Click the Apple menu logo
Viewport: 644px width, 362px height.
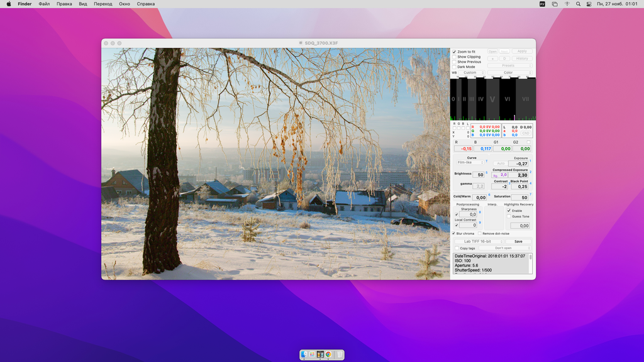click(9, 4)
